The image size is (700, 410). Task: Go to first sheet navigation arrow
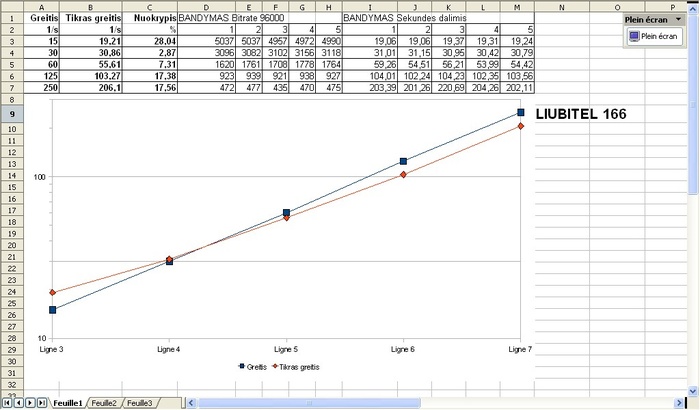[7, 402]
